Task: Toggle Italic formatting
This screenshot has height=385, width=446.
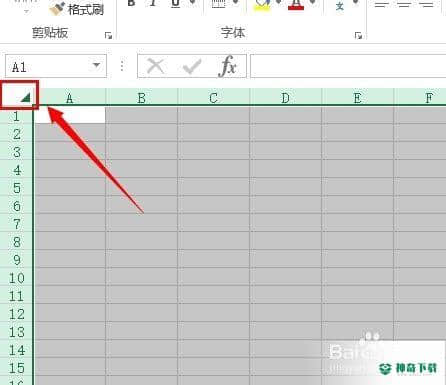Action: click(x=153, y=3)
